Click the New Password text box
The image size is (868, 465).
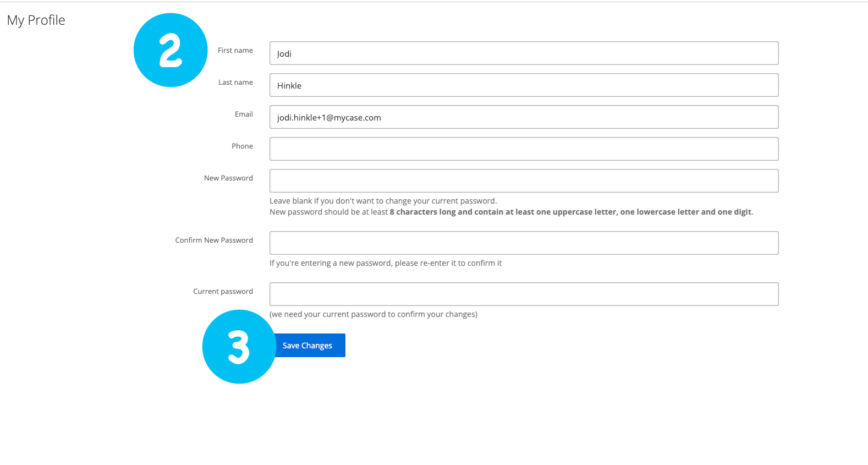[524, 181]
